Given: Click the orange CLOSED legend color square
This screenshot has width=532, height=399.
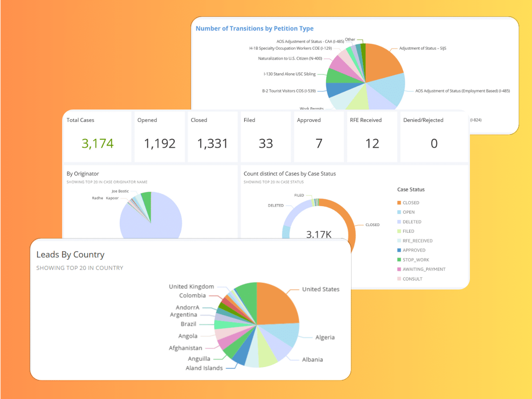Looking at the screenshot, I should point(399,203).
